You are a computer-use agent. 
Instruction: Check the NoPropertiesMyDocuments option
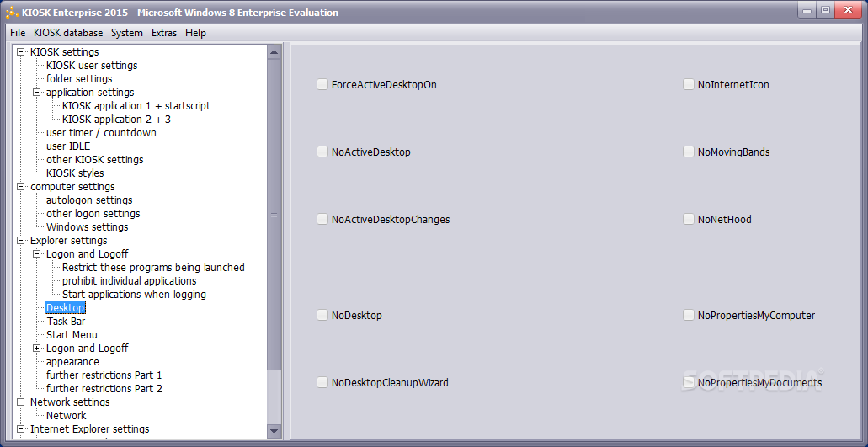click(688, 382)
